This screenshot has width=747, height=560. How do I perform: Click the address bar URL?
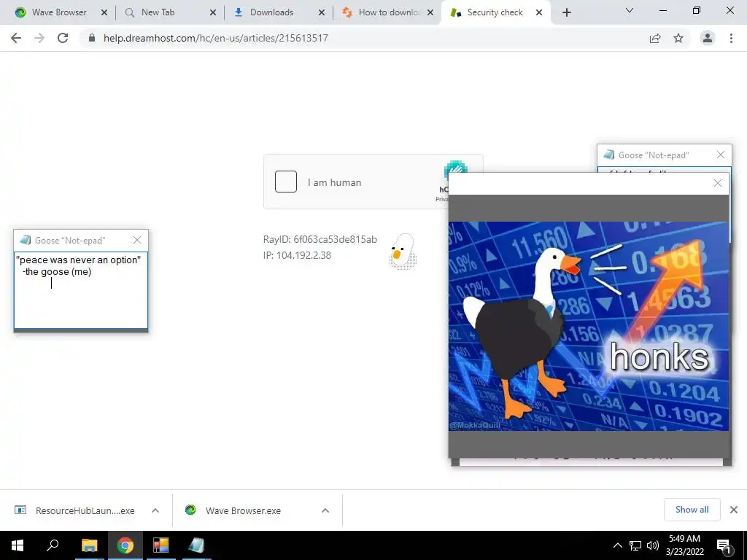[215, 38]
